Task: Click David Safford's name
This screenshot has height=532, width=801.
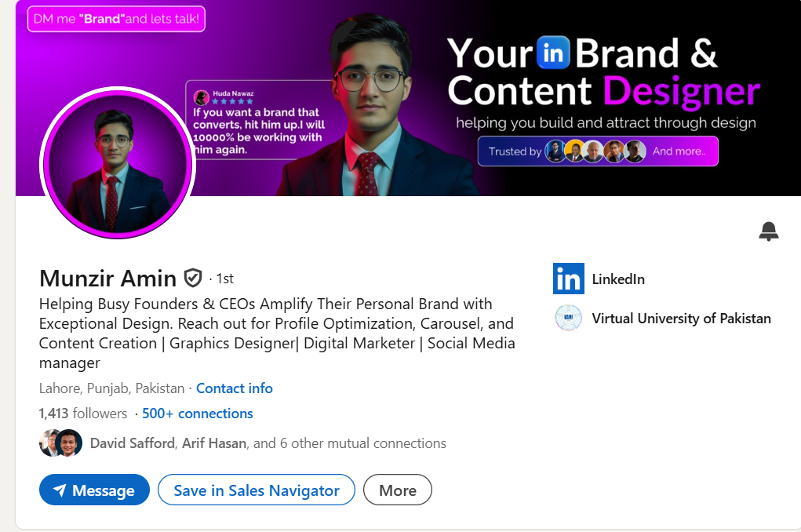Action: click(132, 443)
